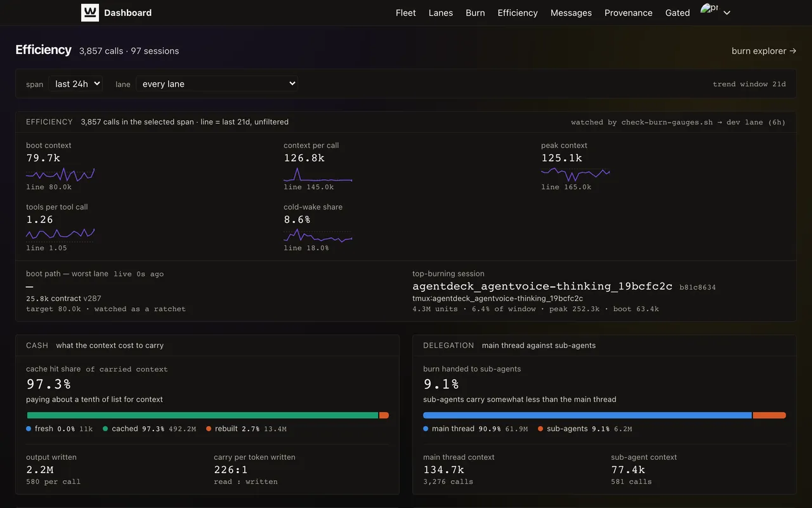Click the boot context sparkline chart

60,174
